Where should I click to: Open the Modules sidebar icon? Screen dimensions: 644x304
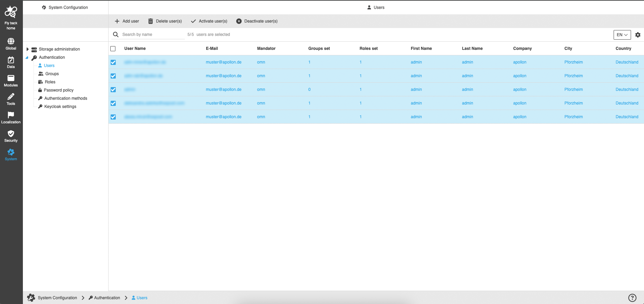tap(11, 79)
